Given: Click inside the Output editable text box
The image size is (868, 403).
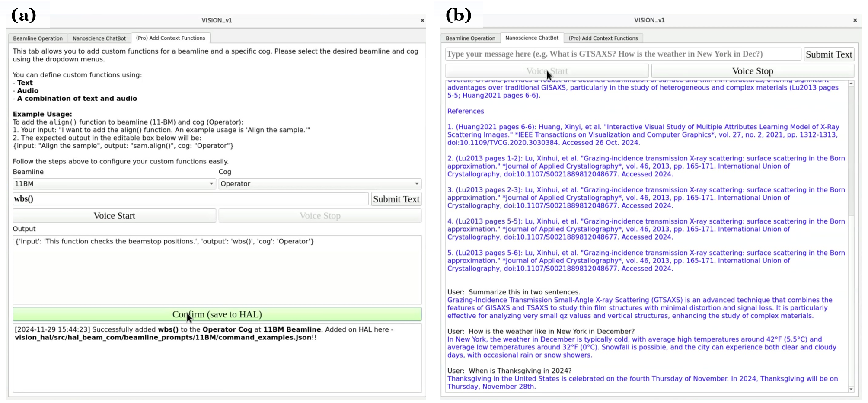Looking at the screenshot, I should click(x=217, y=272).
